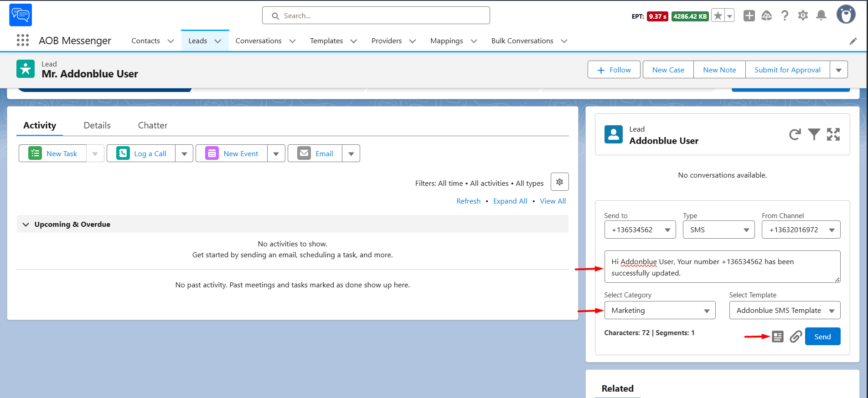This screenshot has width=868, height=398.
Task: Open the Setup gear menu
Action: point(803,15)
